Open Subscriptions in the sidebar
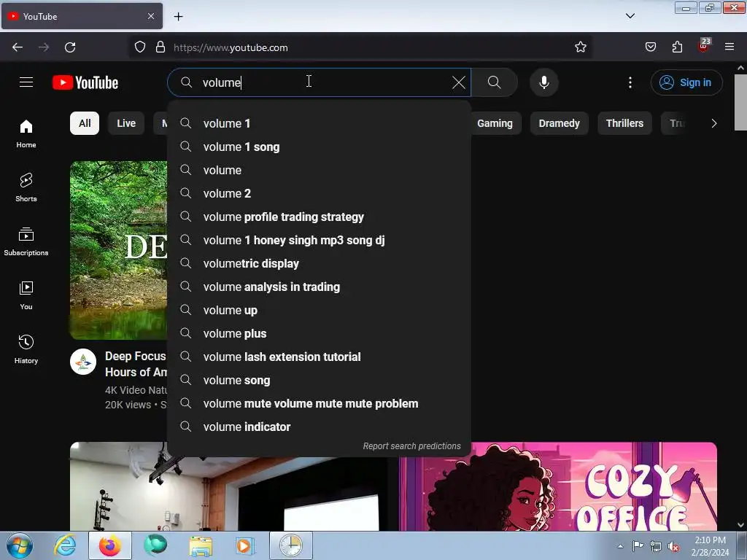The height and width of the screenshot is (560, 747). (x=26, y=241)
